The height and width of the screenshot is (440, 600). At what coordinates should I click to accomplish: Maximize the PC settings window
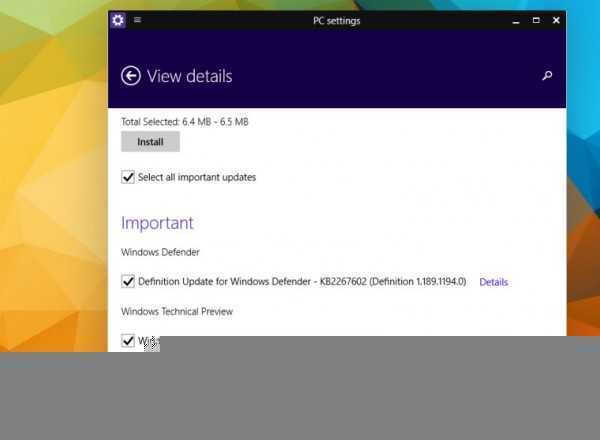pos(536,20)
